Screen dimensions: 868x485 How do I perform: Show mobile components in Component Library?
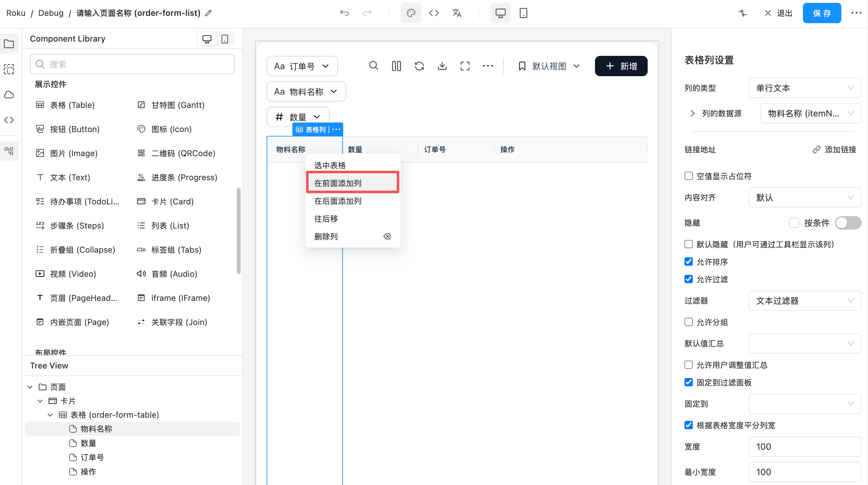pos(225,39)
